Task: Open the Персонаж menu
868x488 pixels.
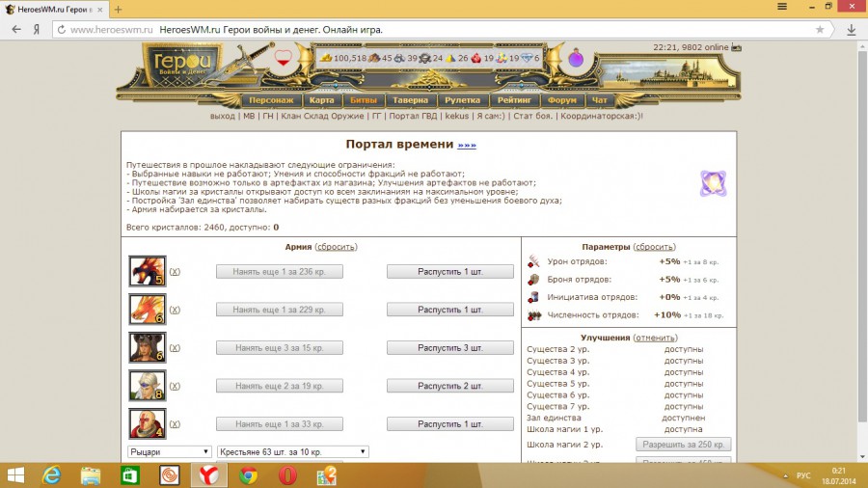Action: coord(271,100)
